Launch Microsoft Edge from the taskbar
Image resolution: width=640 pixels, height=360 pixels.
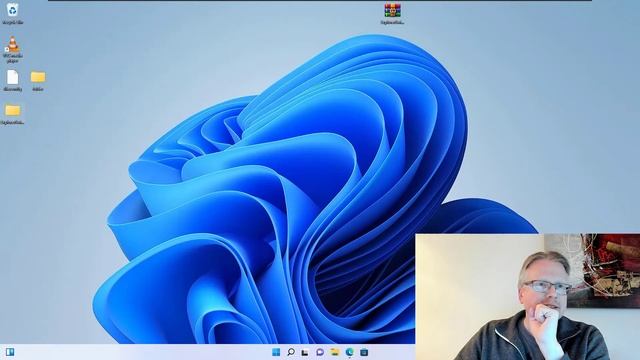pos(349,352)
